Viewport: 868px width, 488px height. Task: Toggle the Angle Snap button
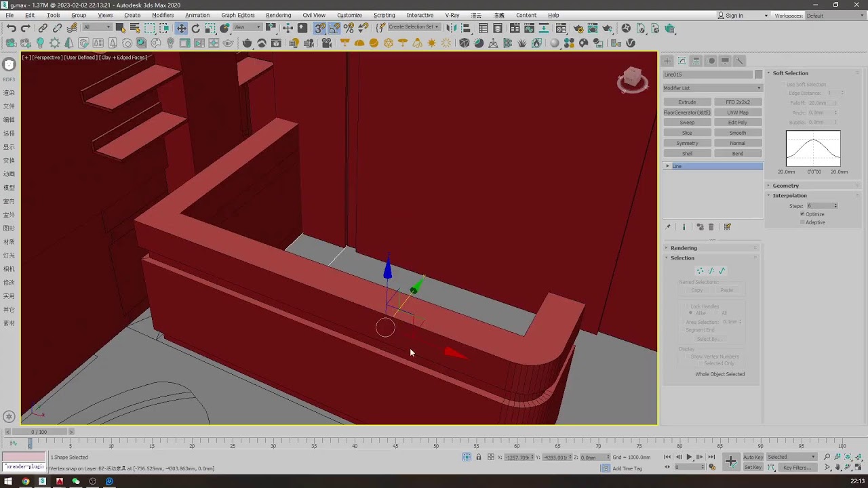point(334,28)
